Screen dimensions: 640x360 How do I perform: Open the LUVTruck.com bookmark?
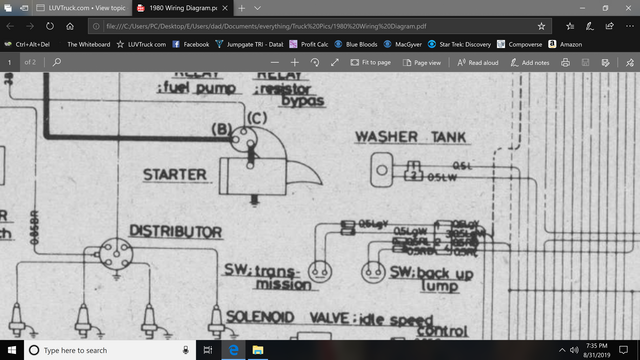point(142,44)
